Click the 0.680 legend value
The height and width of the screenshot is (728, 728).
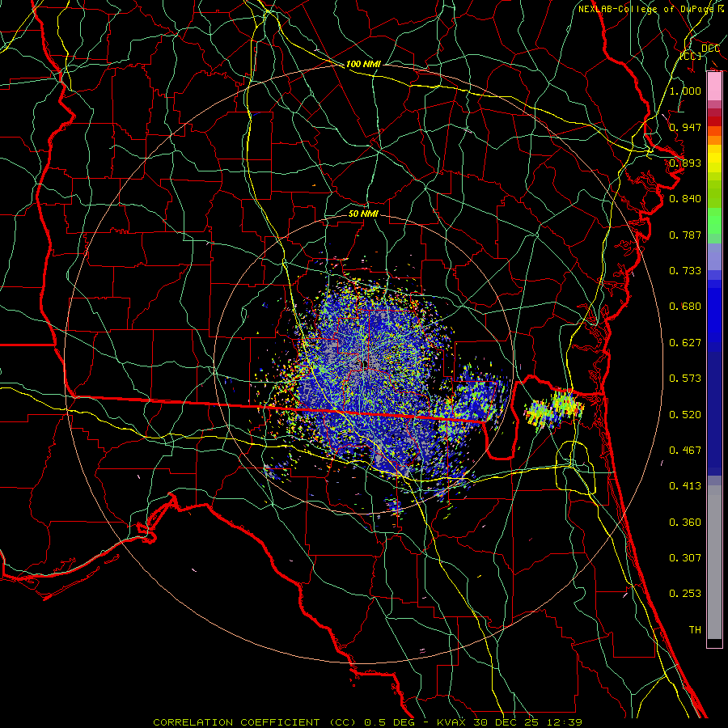point(685,307)
